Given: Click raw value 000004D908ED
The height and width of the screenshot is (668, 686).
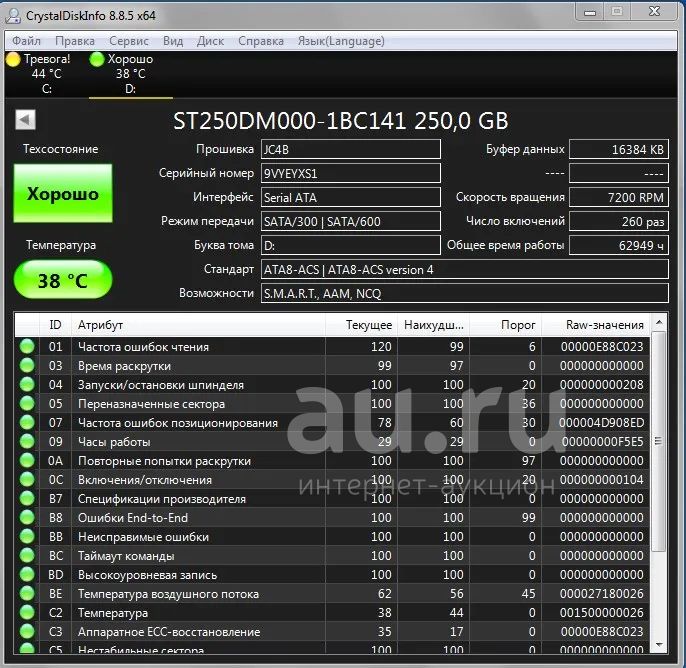Looking at the screenshot, I should tap(602, 423).
